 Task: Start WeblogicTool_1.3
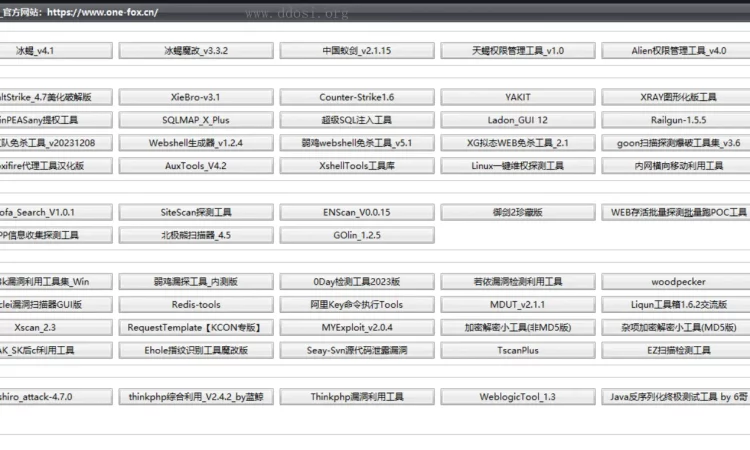(518, 397)
